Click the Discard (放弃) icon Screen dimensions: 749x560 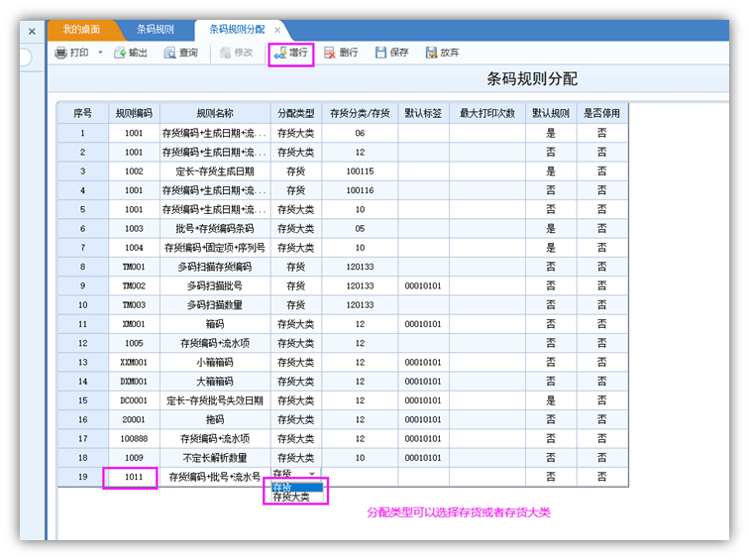[431, 54]
